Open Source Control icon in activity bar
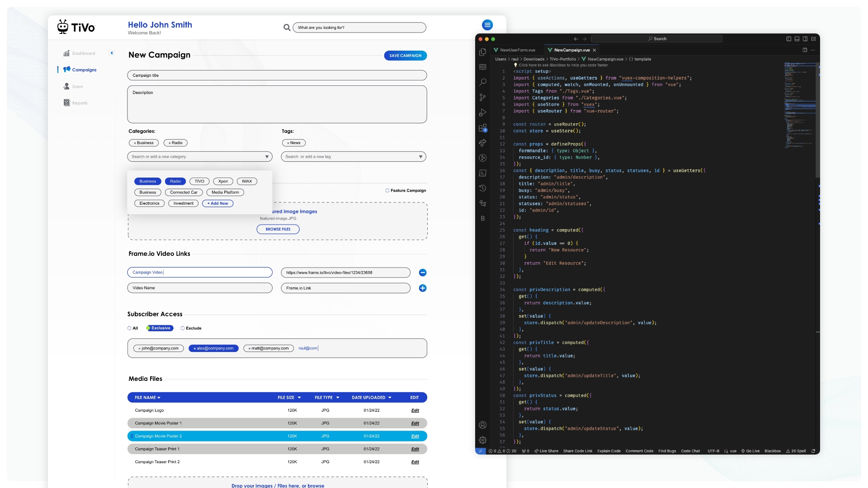868x488 pixels. pyautogui.click(x=483, y=97)
